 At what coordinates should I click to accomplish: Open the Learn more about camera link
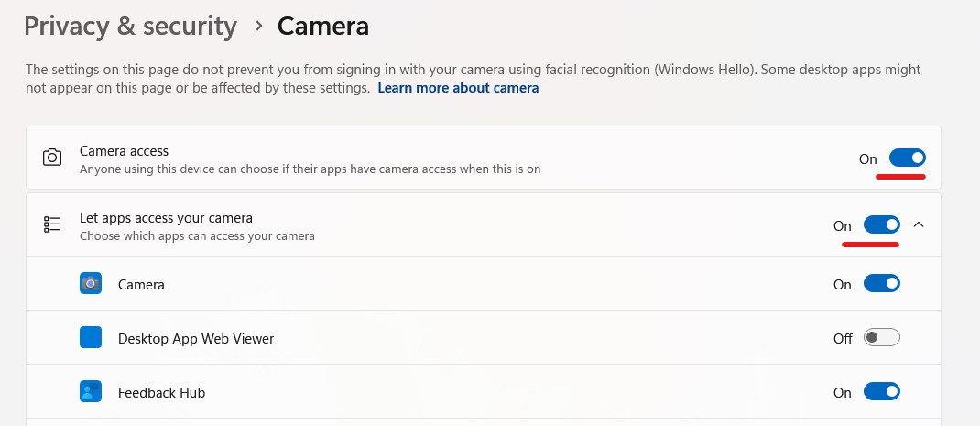tap(458, 88)
